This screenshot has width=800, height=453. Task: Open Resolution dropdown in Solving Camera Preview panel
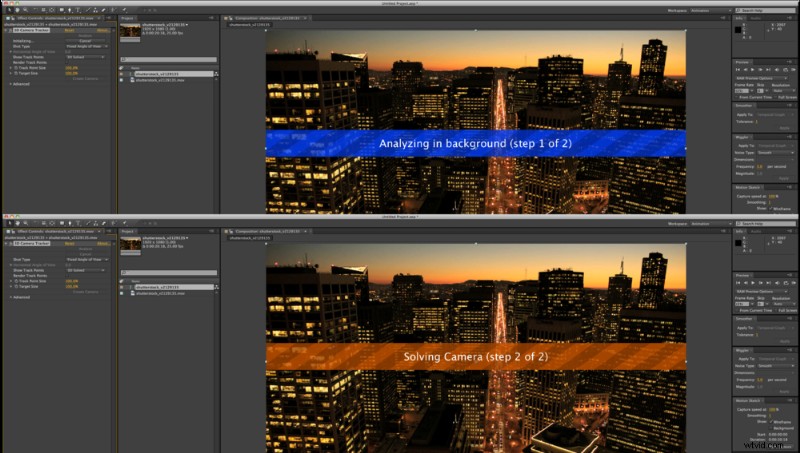(784, 304)
